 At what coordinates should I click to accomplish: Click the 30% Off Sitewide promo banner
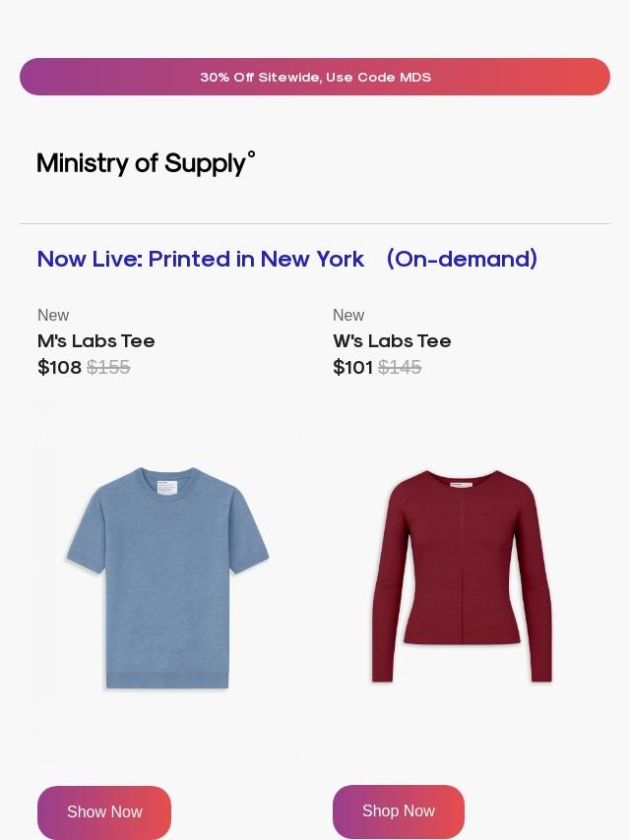(315, 77)
